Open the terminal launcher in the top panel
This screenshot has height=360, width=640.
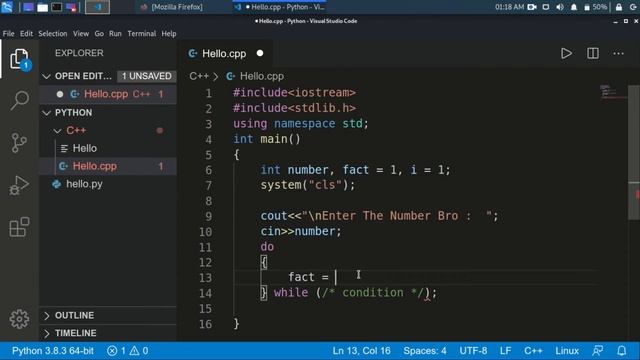click(57, 7)
